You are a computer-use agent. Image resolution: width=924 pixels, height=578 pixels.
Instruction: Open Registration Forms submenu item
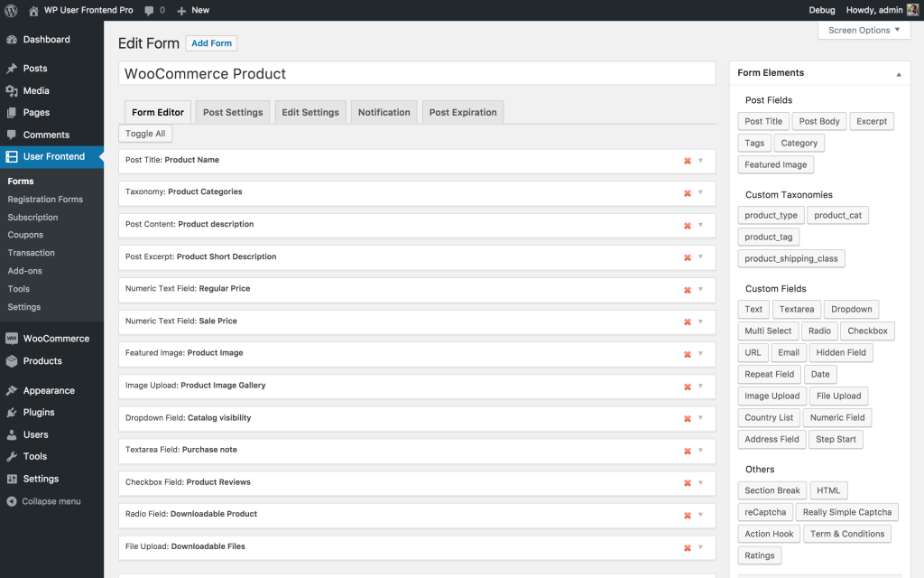point(45,200)
